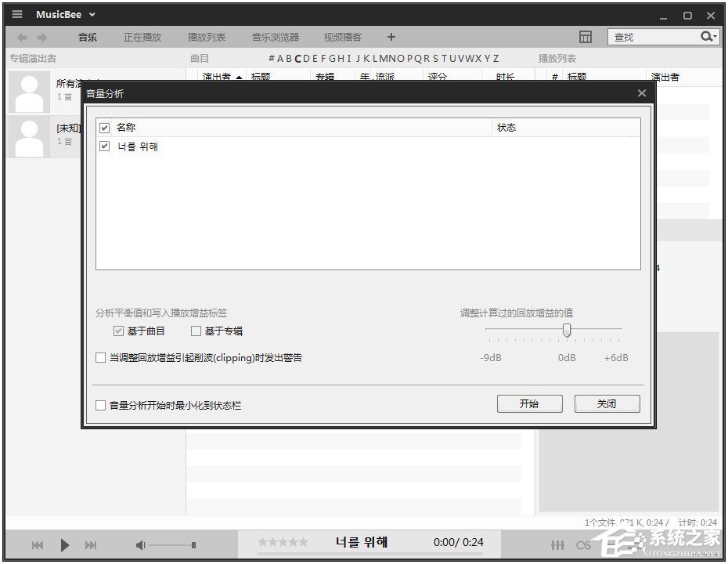This screenshot has width=728, height=564.
Task: Jump to letter M in the alphabet navigation
Action: (x=382, y=58)
